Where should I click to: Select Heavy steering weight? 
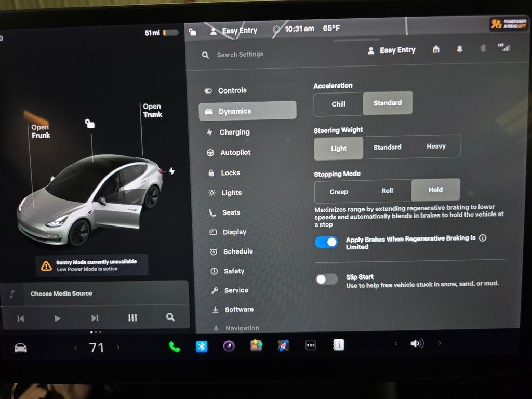436,147
